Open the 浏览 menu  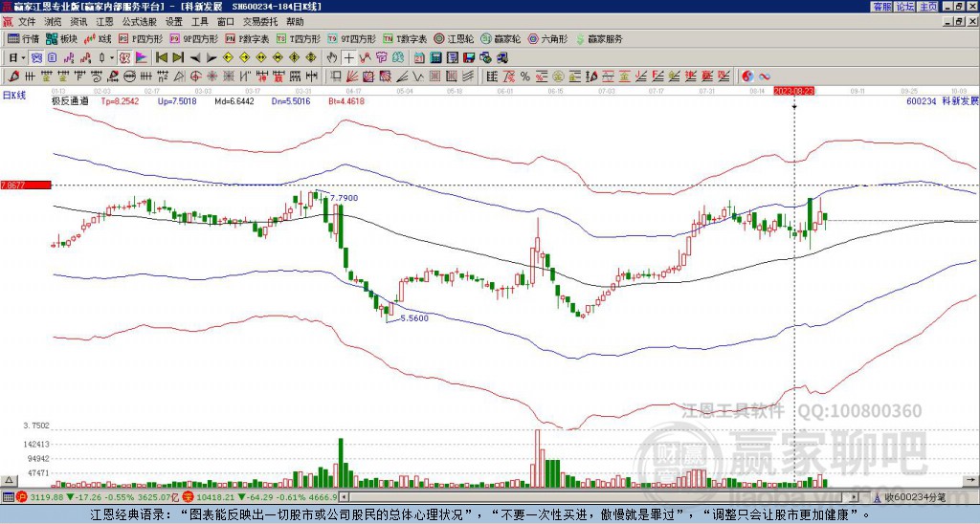point(54,22)
